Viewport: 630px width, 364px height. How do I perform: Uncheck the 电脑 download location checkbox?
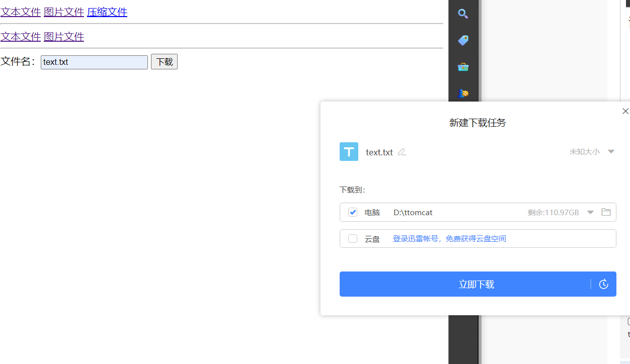coord(353,212)
